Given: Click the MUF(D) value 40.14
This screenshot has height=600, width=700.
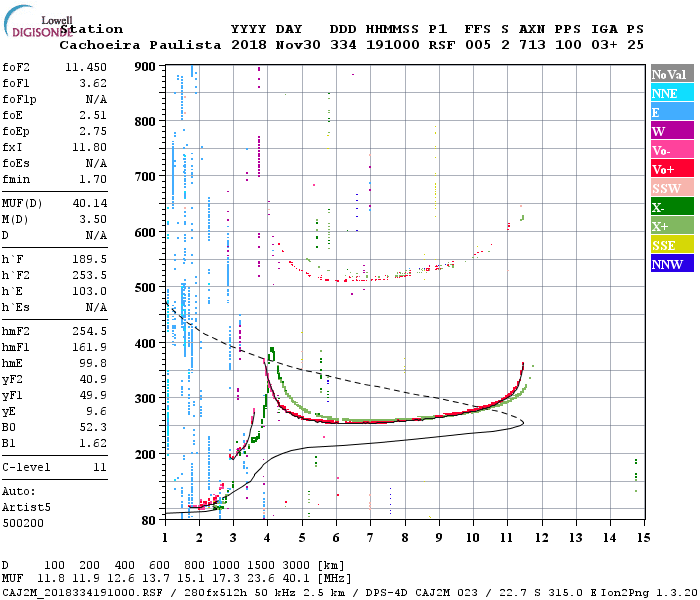Looking at the screenshot, I should 90,203.
